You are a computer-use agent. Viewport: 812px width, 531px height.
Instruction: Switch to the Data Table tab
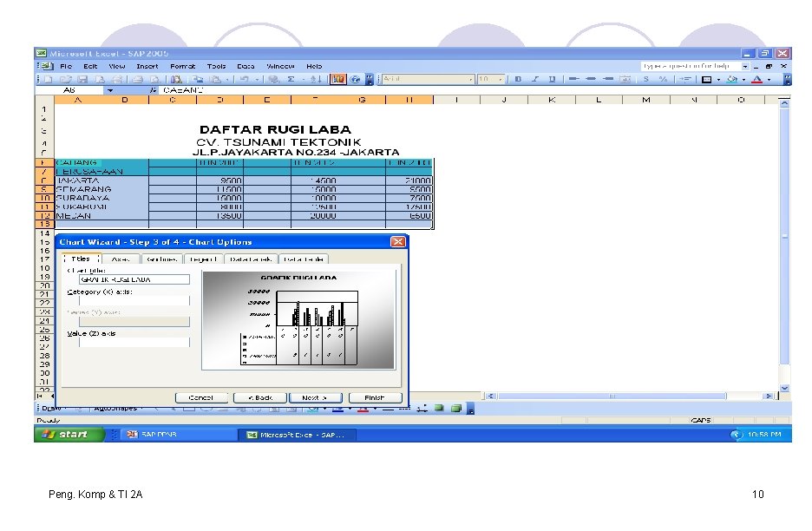click(304, 259)
